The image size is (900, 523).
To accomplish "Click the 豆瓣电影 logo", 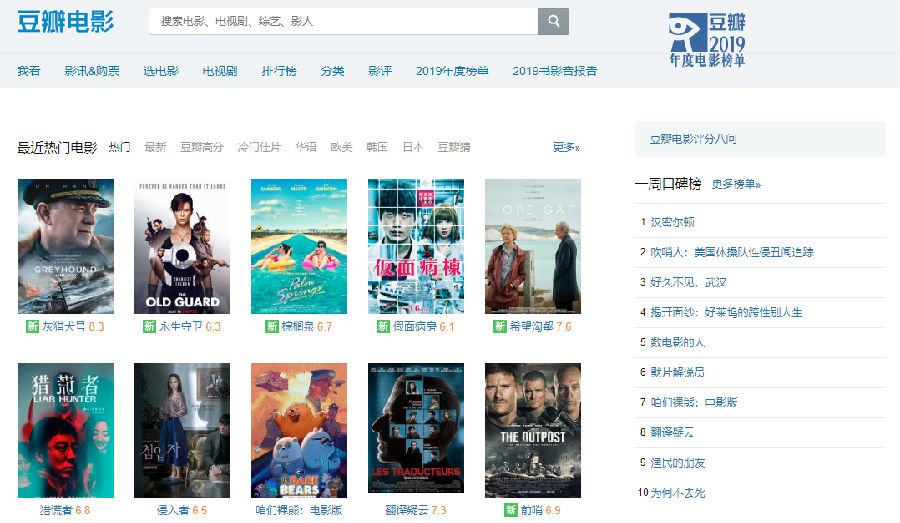I will tap(65, 22).
